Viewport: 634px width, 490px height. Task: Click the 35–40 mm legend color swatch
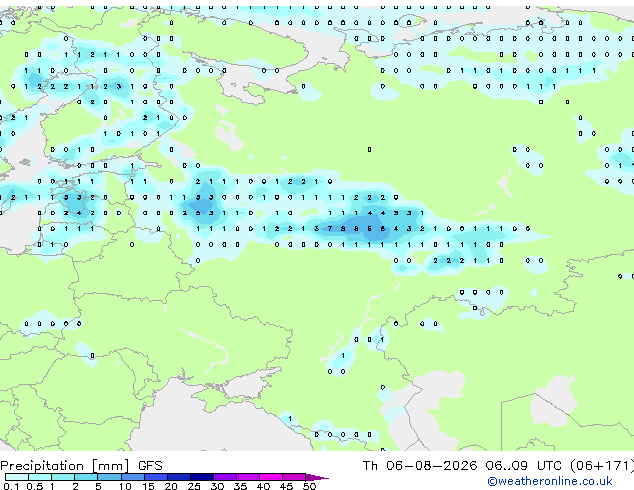(248, 477)
